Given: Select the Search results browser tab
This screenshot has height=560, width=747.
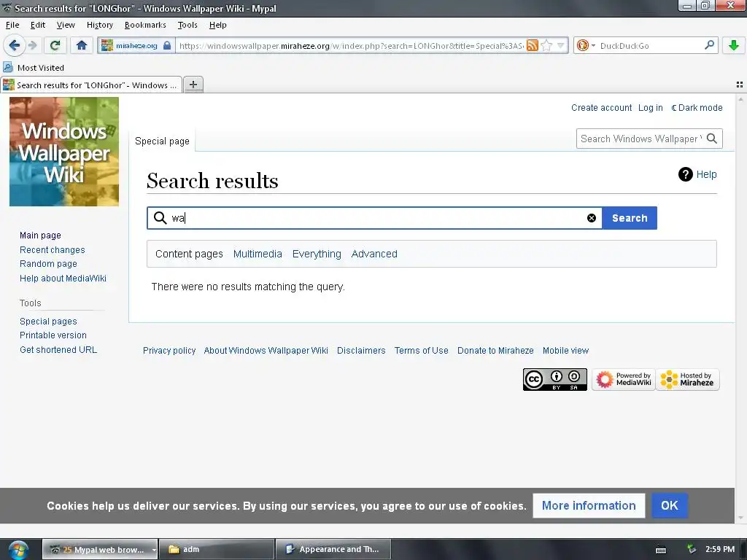Looking at the screenshot, I should tap(91, 85).
